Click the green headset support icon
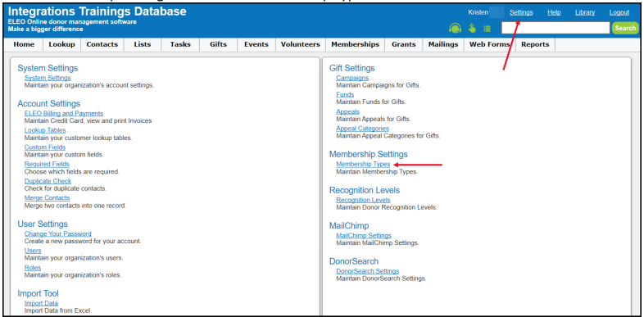The image size is (644, 317). point(455,29)
